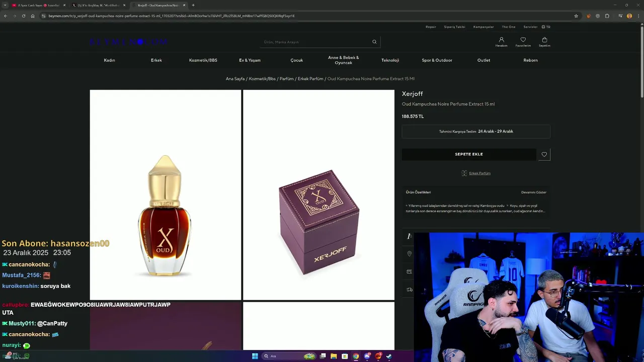Go to Kozmetik/Bbs in breadcrumb
The height and width of the screenshot is (362, 644).
pos(262,79)
